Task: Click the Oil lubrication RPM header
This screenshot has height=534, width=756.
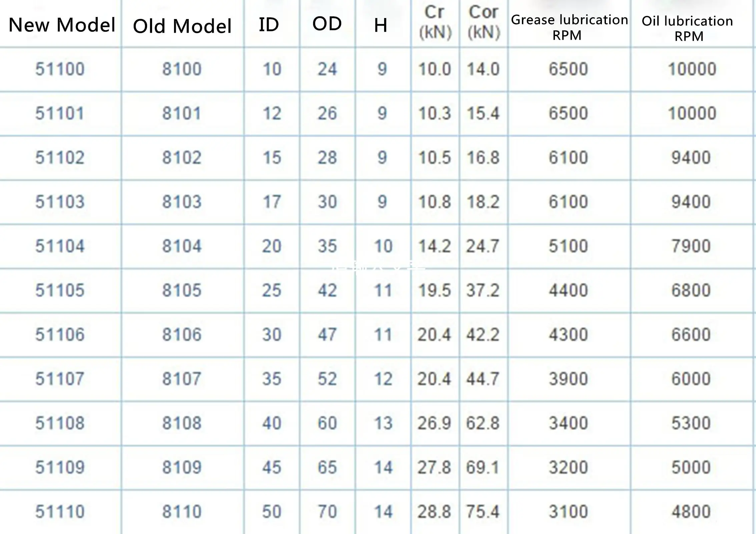Action: click(x=688, y=28)
